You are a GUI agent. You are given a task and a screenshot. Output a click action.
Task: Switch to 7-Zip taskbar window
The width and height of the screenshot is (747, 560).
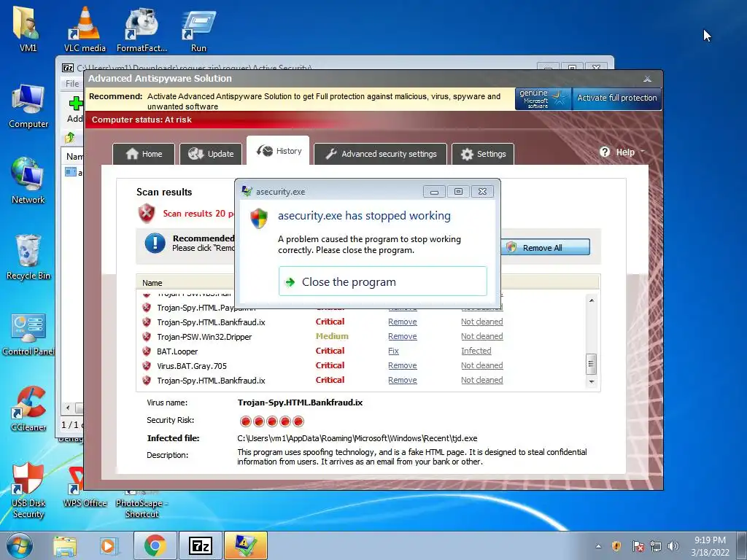tap(200, 545)
